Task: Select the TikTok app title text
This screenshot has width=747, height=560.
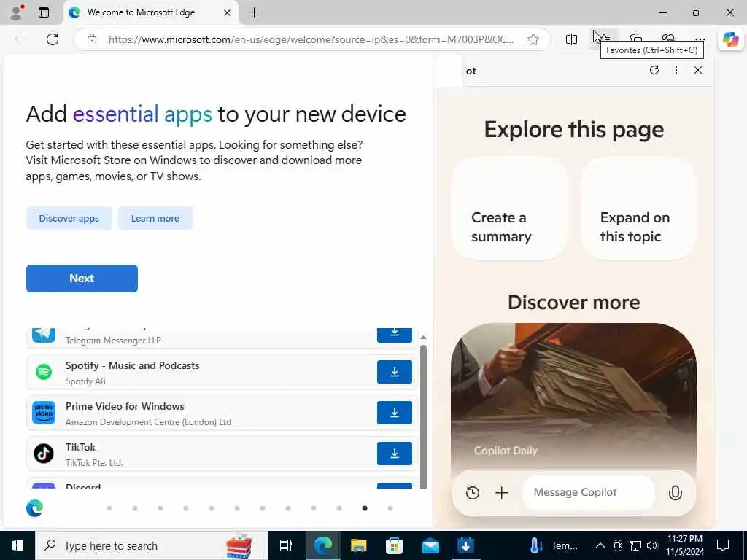Action: pyautogui.click(x=80, y=447)
